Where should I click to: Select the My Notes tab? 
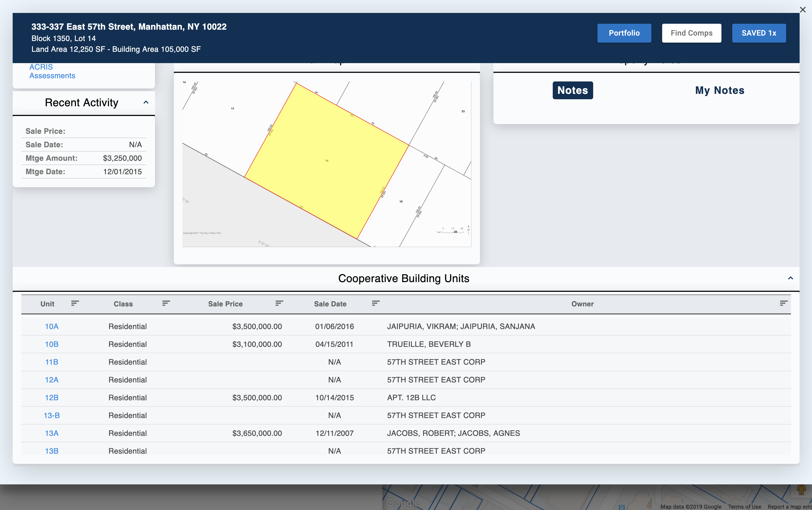click(720, 90)
